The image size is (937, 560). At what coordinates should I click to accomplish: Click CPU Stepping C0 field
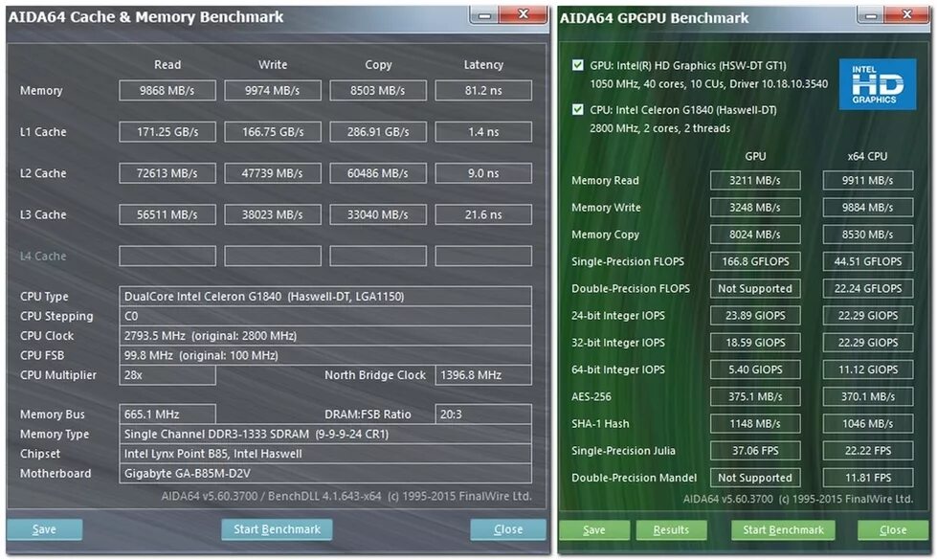tap(325, 316)
